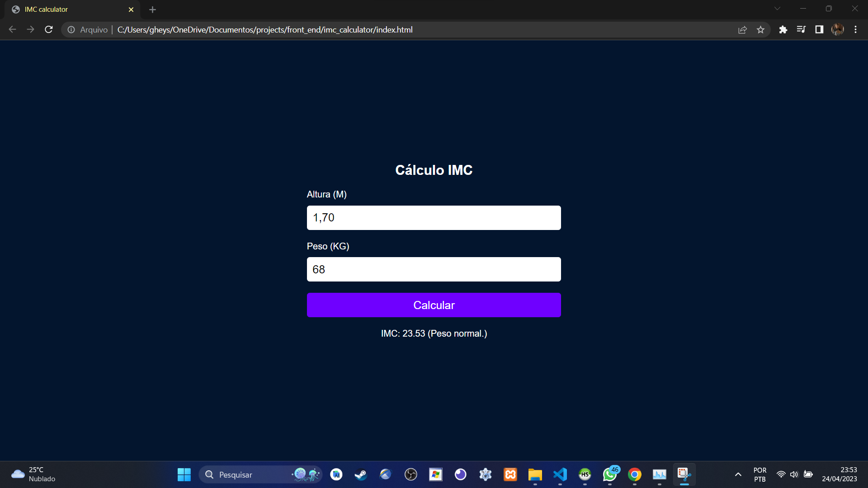Close the IMC calculator tab
Image resolution: width=868 pixels, height=488 pixels.
[131, 9]
